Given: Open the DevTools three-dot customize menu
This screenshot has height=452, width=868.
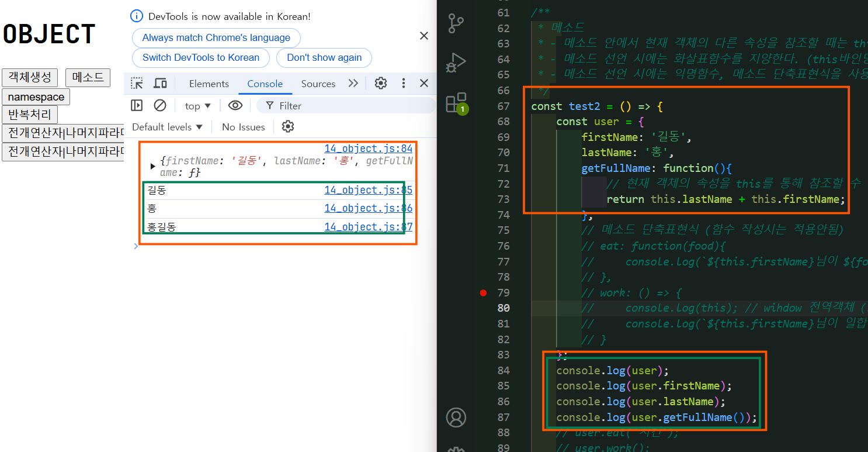Looking at the screenshot, I should (404, 84).
